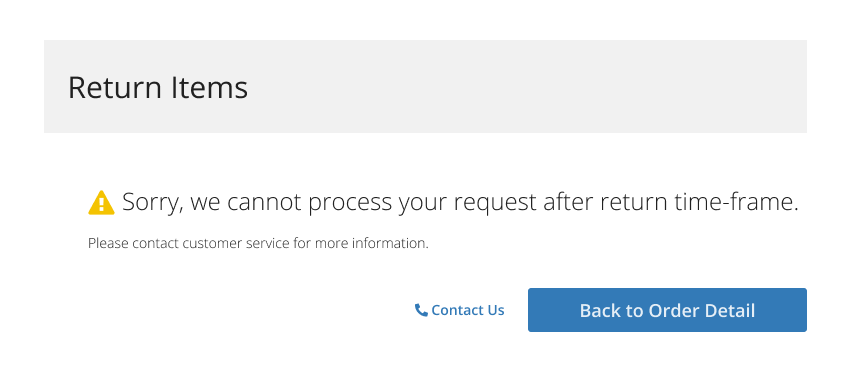Click the word 'Return' in the title
This screenshot has width=843, height=372.
point(115,87)
